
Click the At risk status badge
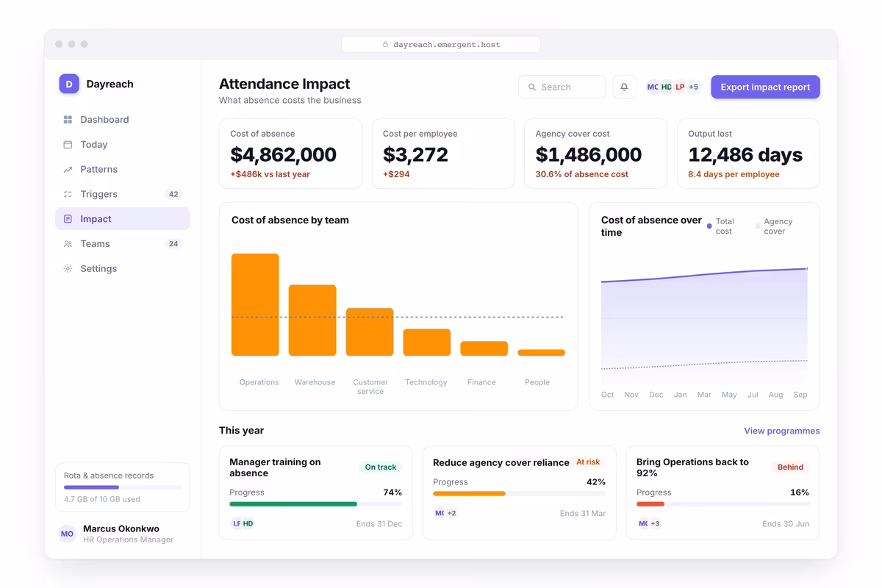(588, 462)
